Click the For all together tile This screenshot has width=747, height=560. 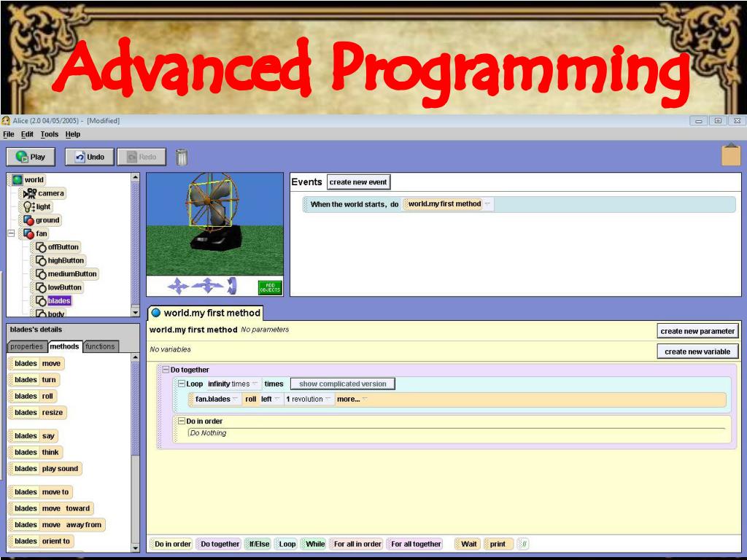415,544
